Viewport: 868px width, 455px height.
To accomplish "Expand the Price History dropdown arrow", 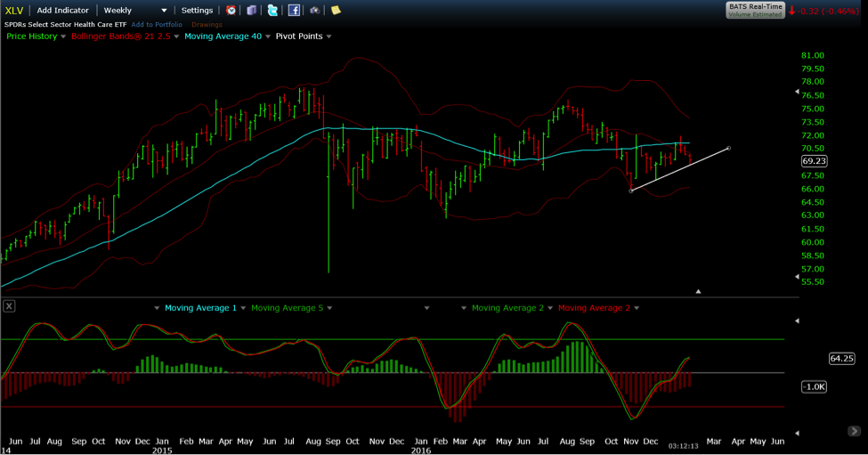I will pos(63,37).
